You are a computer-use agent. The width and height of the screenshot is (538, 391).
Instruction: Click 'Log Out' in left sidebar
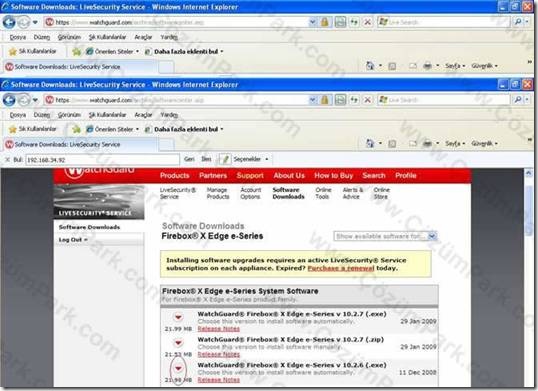pyautogui.click(x=73, y=240)
